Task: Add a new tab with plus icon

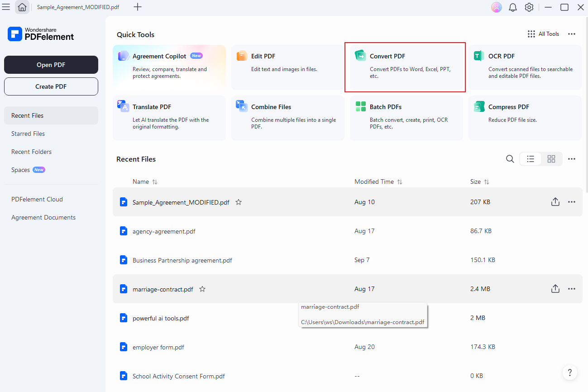Action: [138, 7]
